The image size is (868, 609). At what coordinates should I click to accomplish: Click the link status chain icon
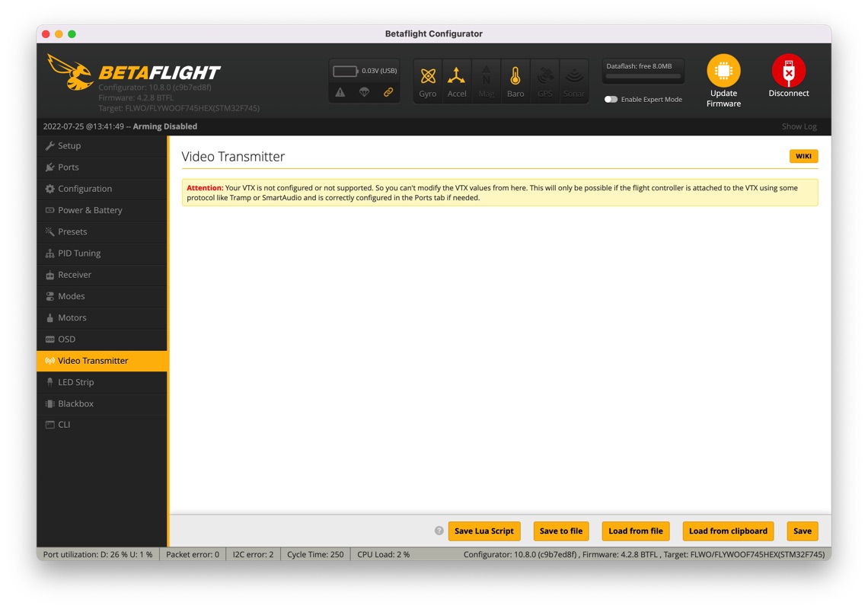coord(388,92)
